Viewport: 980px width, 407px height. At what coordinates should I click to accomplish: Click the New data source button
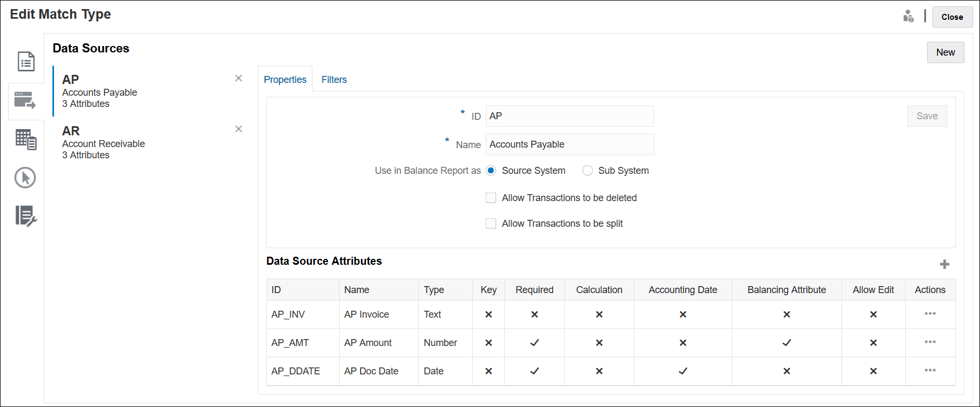tap(945, 52)
